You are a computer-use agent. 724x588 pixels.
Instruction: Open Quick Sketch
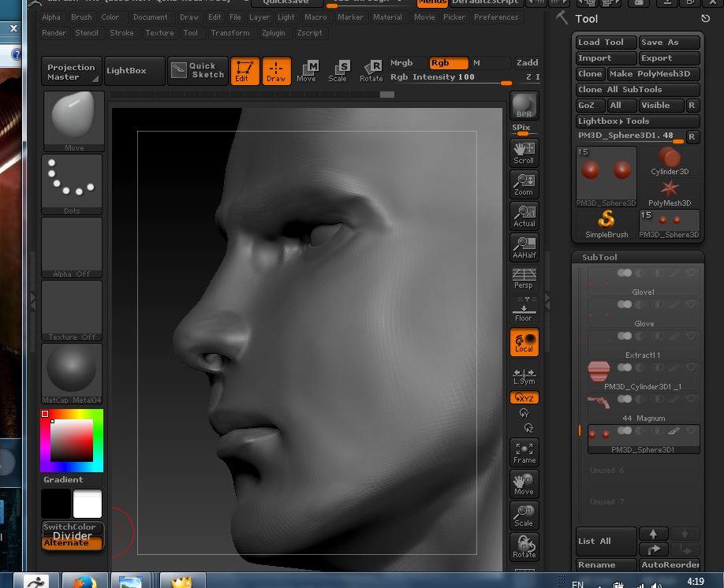point(198,71)
